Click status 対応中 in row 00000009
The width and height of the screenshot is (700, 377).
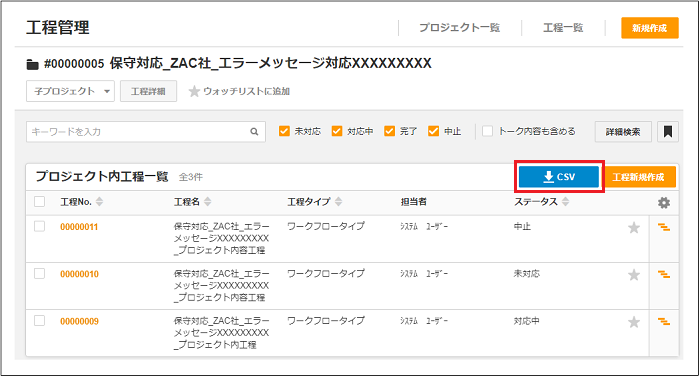click(x=526, y=321)
